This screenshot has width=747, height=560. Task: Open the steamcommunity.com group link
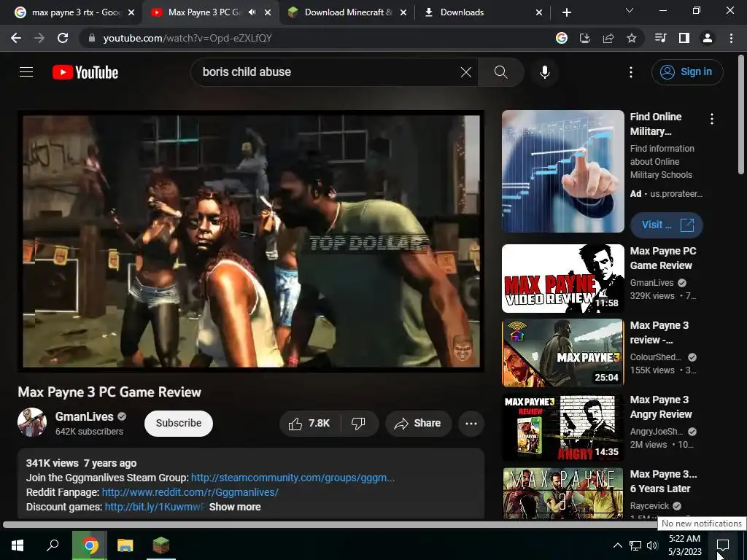click(x=293, y=478)
